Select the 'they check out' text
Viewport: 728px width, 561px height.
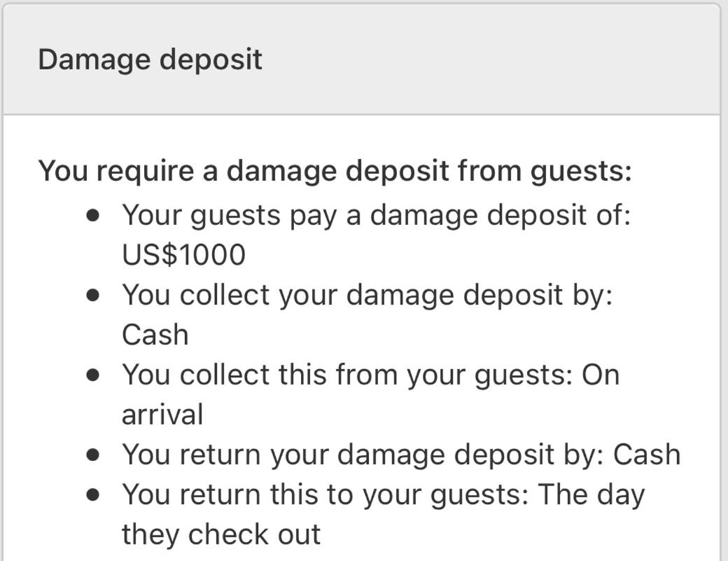221,534
